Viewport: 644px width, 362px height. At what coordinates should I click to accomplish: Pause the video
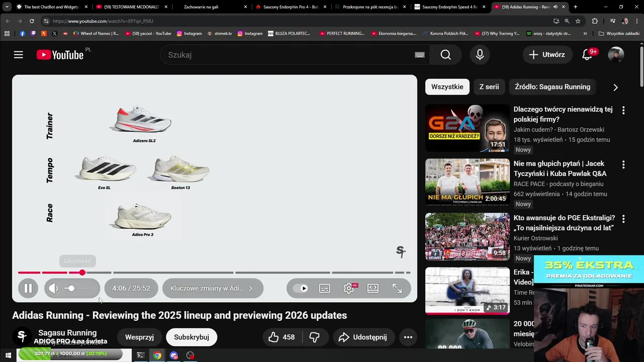click(x=28, y=288)
